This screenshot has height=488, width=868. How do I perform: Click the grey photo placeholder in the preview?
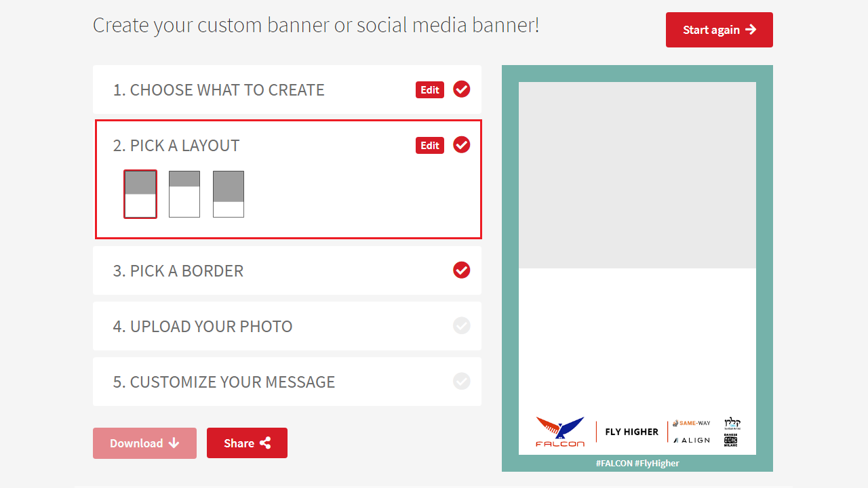637,176
